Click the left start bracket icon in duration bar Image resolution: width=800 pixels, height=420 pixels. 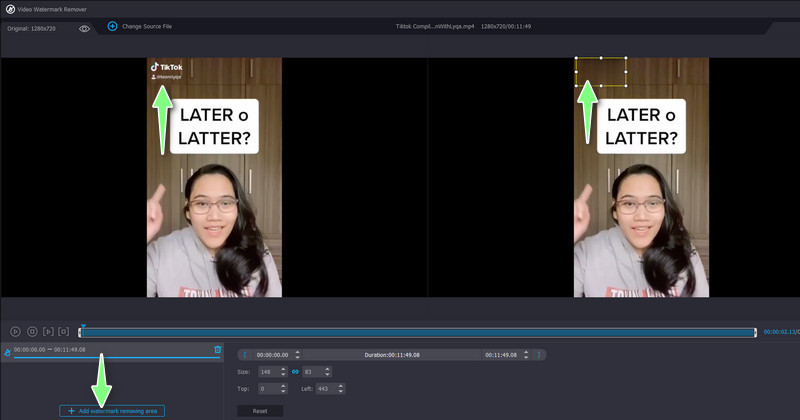click(245, 355)
